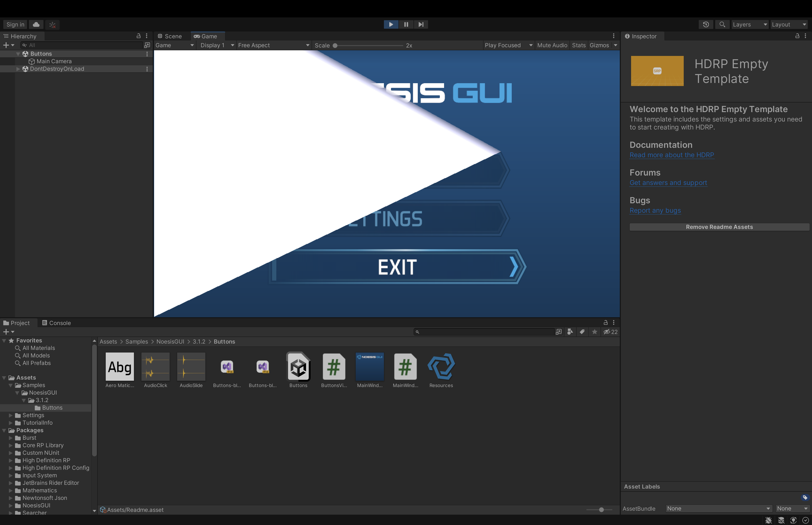
Task: Click the Hierarchy add (+) dropdown
Action: [8, 45]
